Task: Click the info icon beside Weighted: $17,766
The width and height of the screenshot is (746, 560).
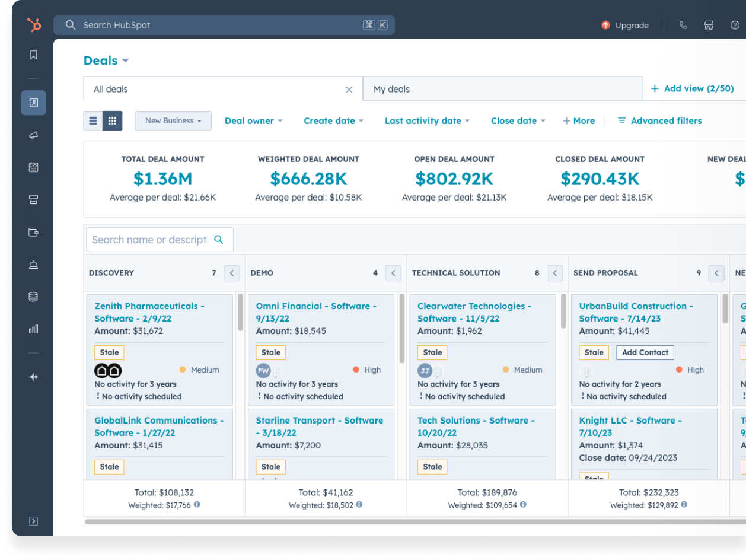Action: point(197,505)
